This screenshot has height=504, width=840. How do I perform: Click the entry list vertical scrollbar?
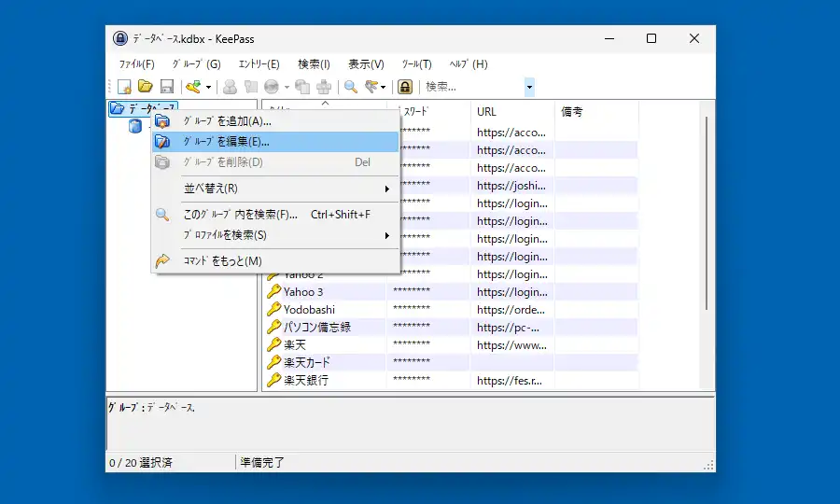pos(707,215)
